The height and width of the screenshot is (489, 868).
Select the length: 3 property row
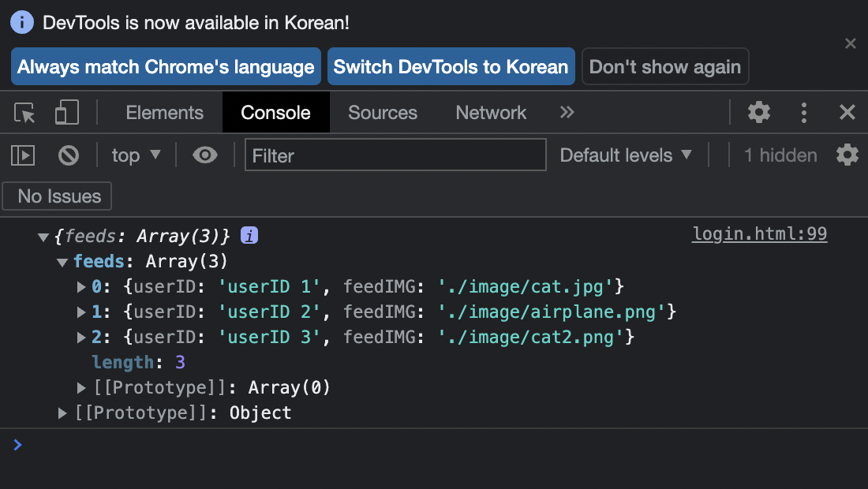coord(138,362)
